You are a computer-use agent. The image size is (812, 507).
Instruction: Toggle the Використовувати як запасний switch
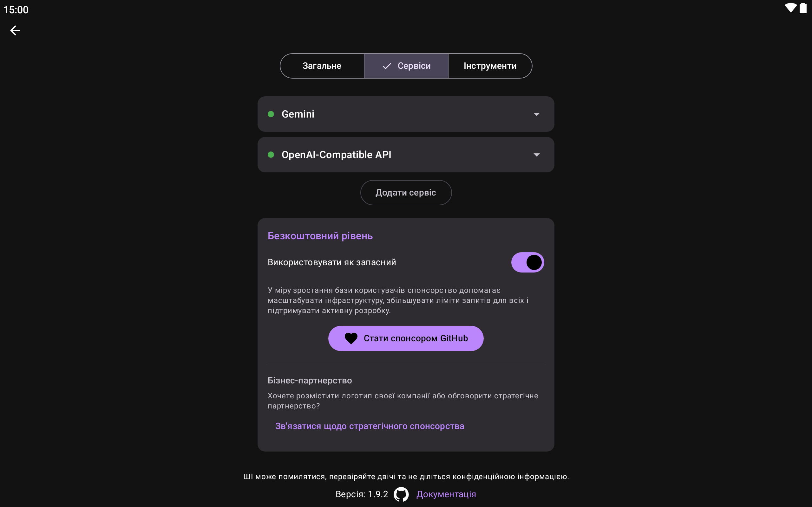pyautogui.click(x=527, y=262)
